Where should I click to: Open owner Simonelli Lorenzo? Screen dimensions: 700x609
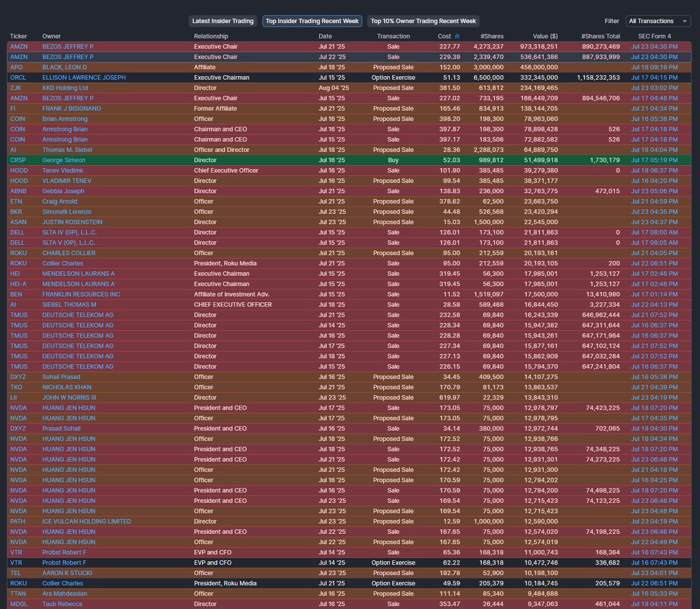click(x=66, y=212)
